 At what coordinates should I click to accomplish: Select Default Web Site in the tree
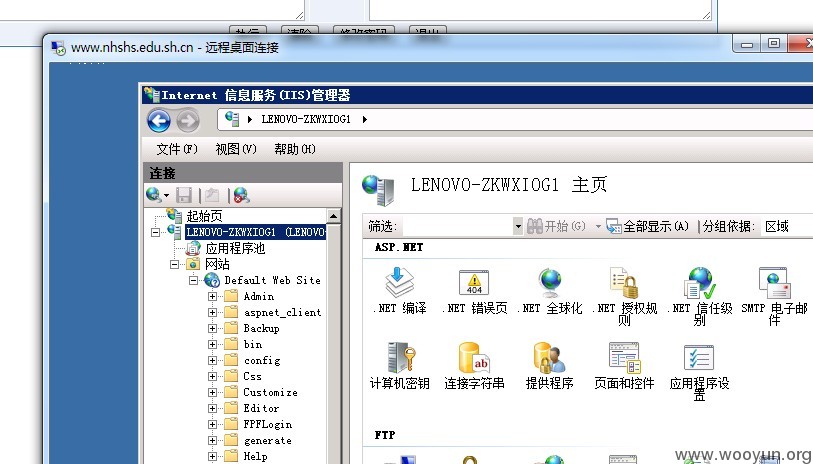pos(272,280)
